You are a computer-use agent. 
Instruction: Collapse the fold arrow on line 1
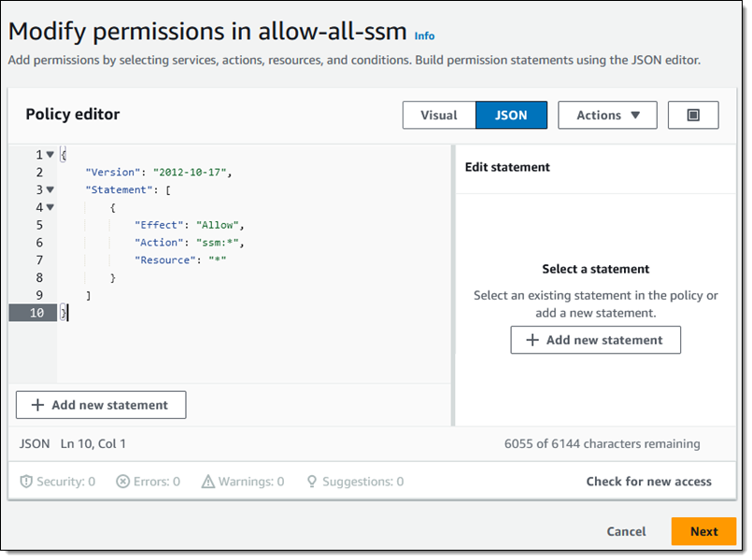50,155
